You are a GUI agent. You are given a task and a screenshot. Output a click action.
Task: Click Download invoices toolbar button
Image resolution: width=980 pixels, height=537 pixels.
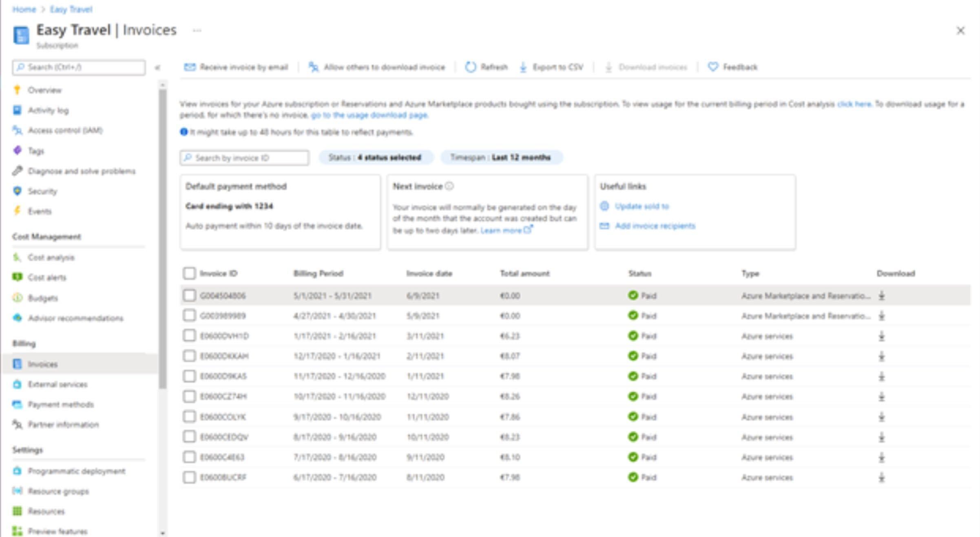point(646,67)
